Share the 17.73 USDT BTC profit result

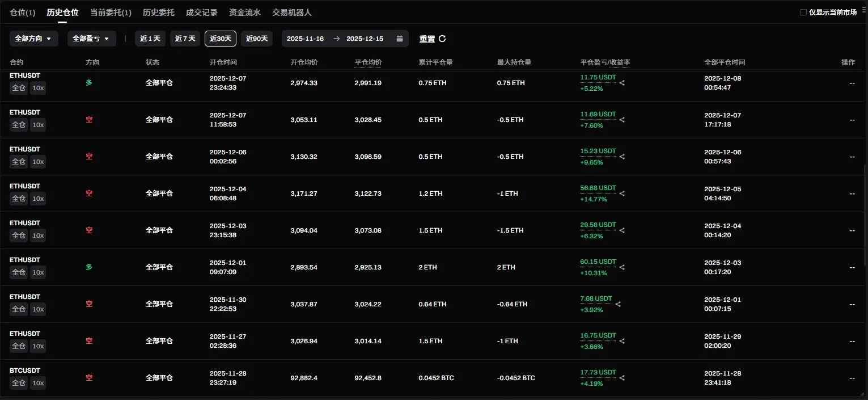coord(622,378)
